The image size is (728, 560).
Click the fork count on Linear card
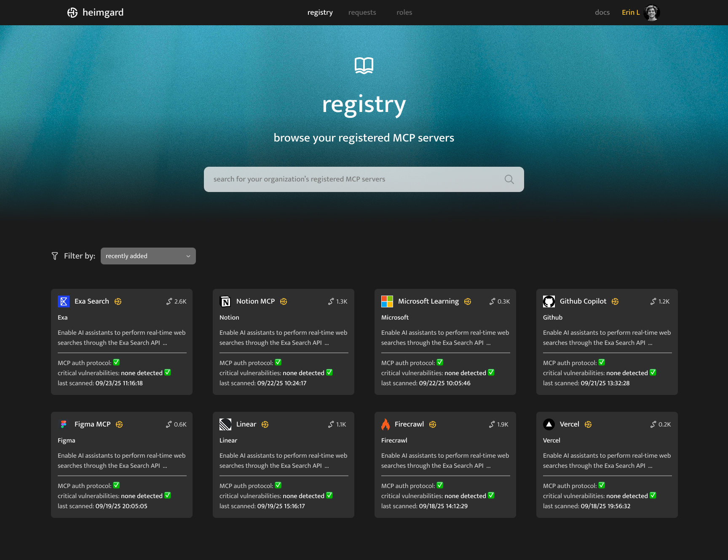pyautogui.click(x=337, y=424)
